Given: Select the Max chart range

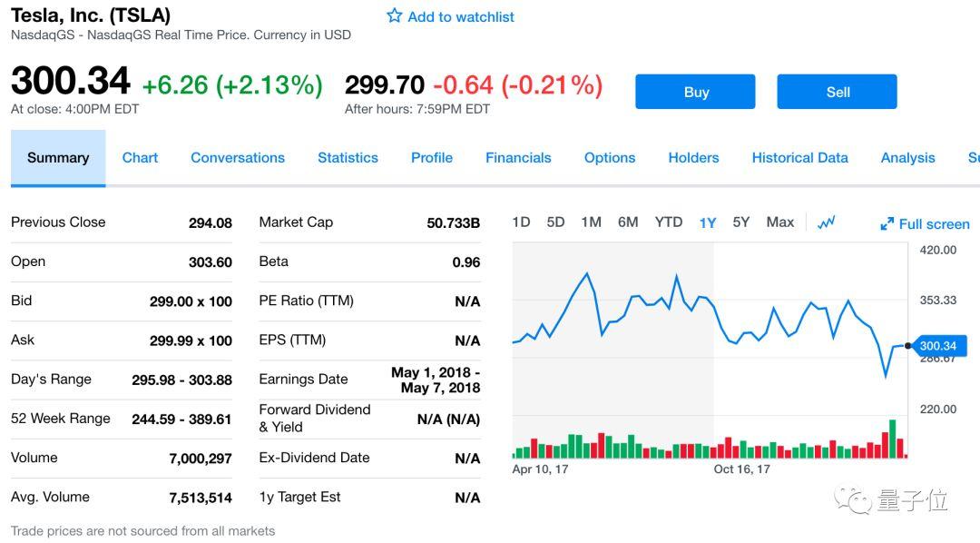Looking at the screenshot, I should 780,222.
